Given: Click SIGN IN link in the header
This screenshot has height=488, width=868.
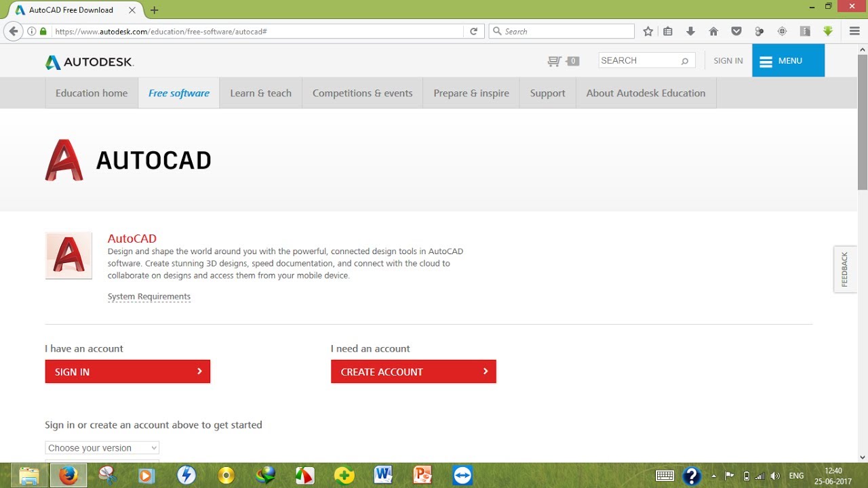Looking at the screenshot, I should tap(728, 61).
